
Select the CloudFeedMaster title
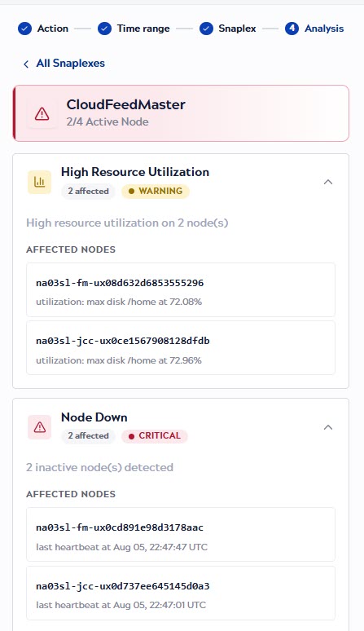(125, 104)
